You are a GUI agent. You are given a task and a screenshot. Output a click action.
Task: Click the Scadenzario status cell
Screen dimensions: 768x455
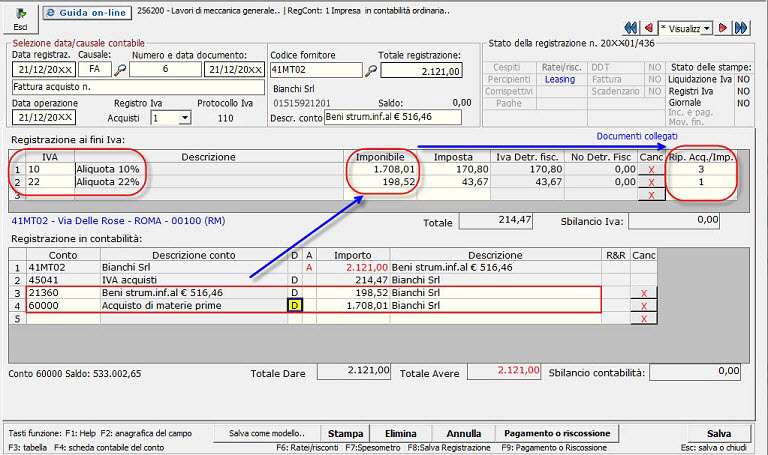click(x=615, y=92)
